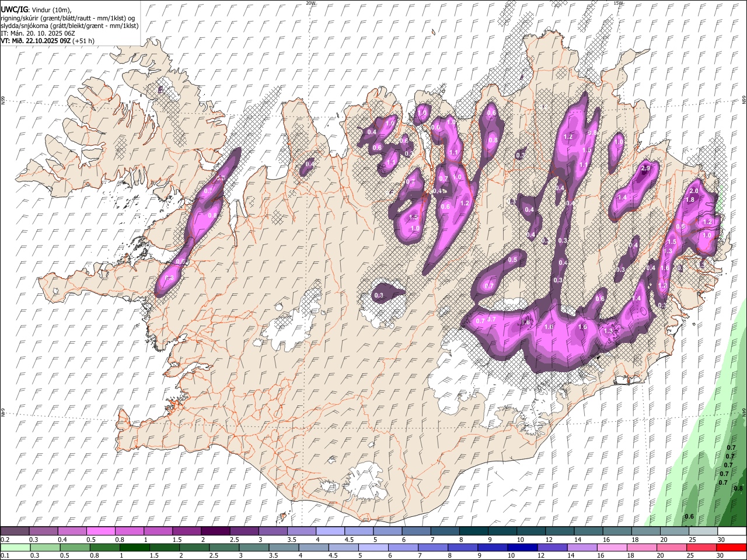This screenshot has height=560, width=747.
Task: Select the palest green 0.1–0.3 rain swatch
Action: pos(15,548)
